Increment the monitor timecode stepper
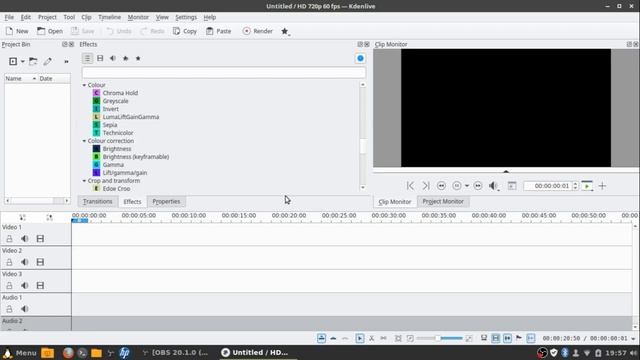Image resolution: width=640 pixels, height=360 pixels. pos(575,184)
